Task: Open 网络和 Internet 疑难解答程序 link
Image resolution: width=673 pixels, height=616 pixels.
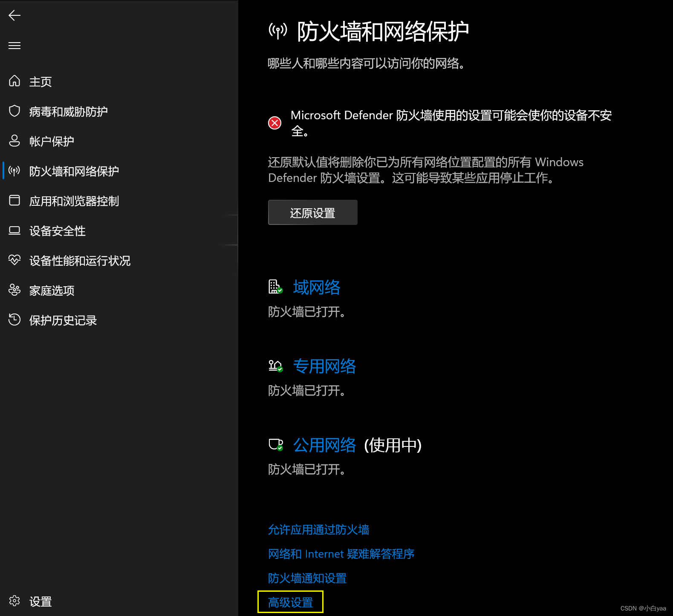Action: [x=341, y=554]
